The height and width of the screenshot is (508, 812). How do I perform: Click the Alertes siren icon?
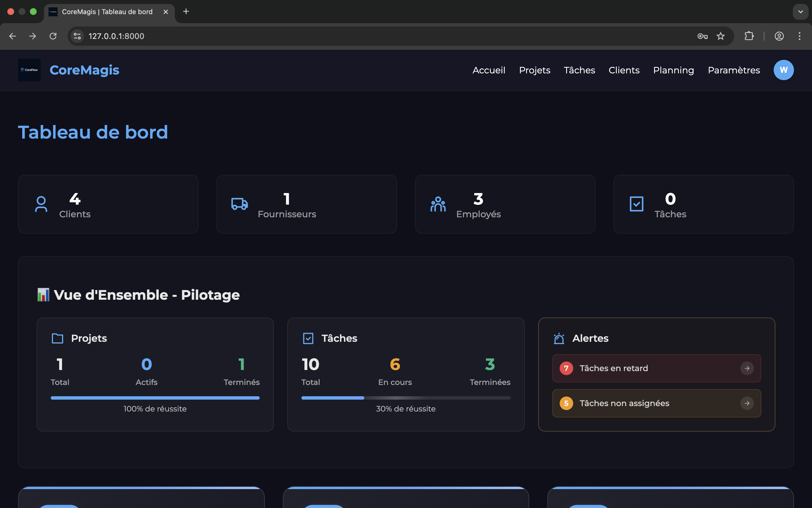[559, 338]
